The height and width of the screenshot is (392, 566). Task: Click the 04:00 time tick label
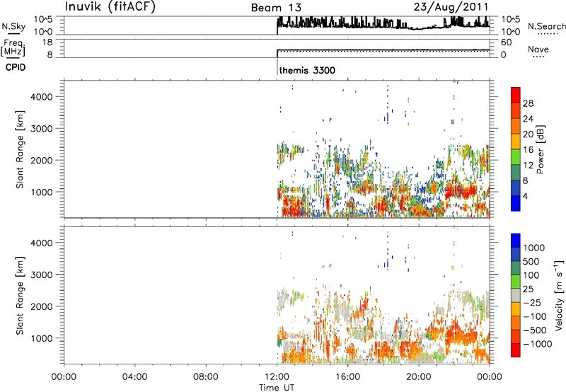(134, 377)
